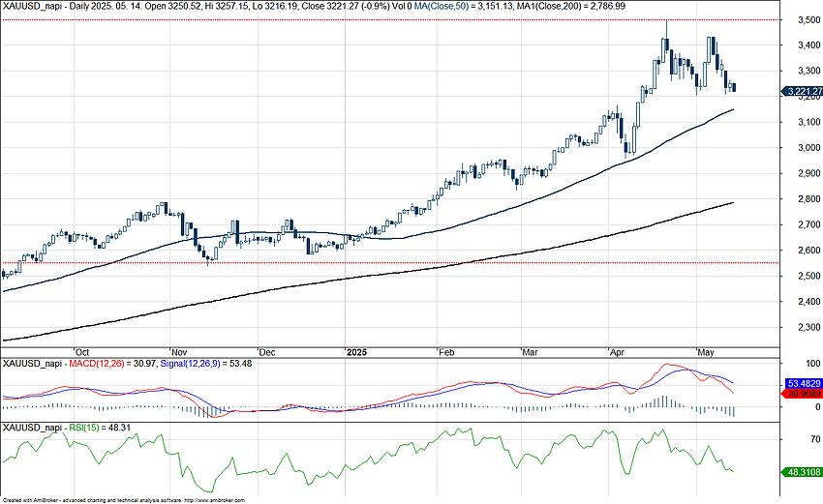
Task: Click the 2,400 price axis label
Action: [808, 302]
